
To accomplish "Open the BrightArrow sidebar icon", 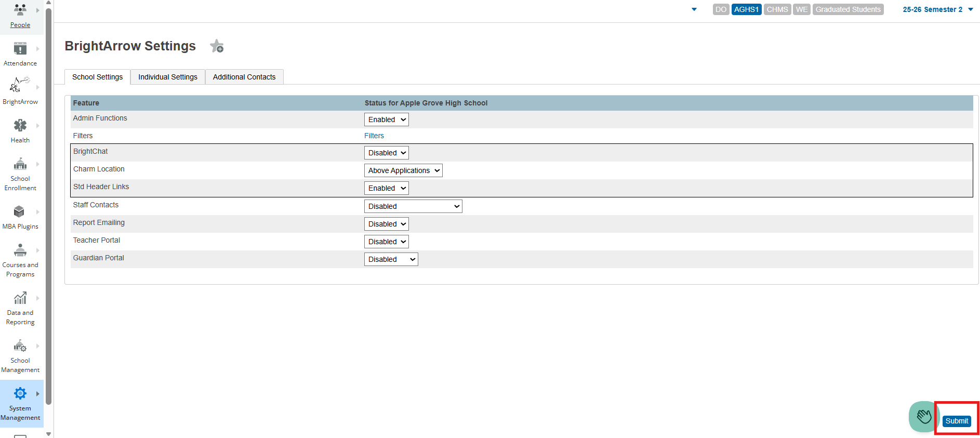I will coord(20,85).
